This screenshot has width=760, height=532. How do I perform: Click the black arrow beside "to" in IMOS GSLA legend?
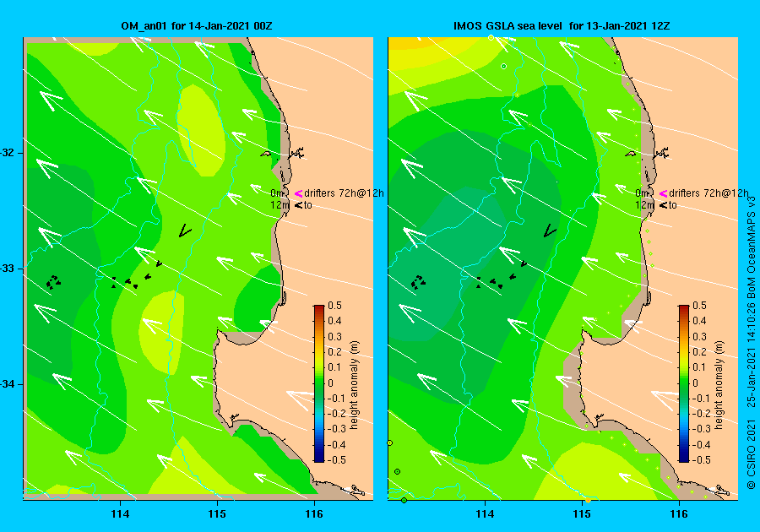point(664,205)
